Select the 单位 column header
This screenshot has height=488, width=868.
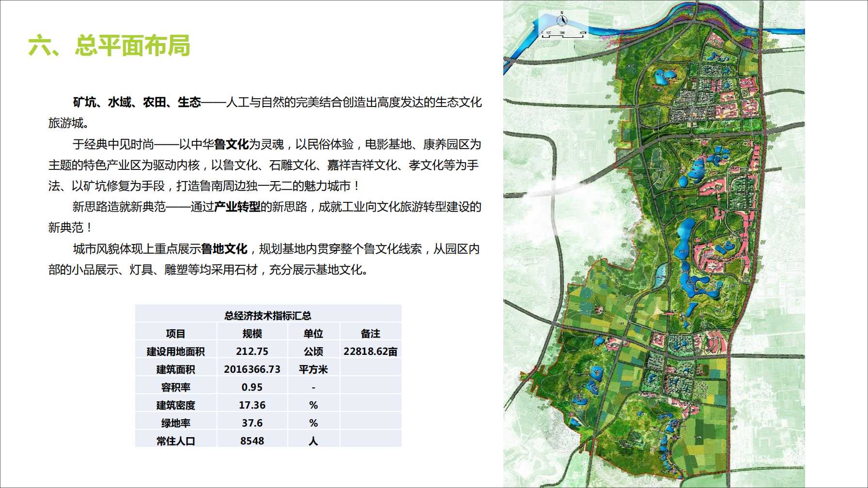[x=313, y=334]
